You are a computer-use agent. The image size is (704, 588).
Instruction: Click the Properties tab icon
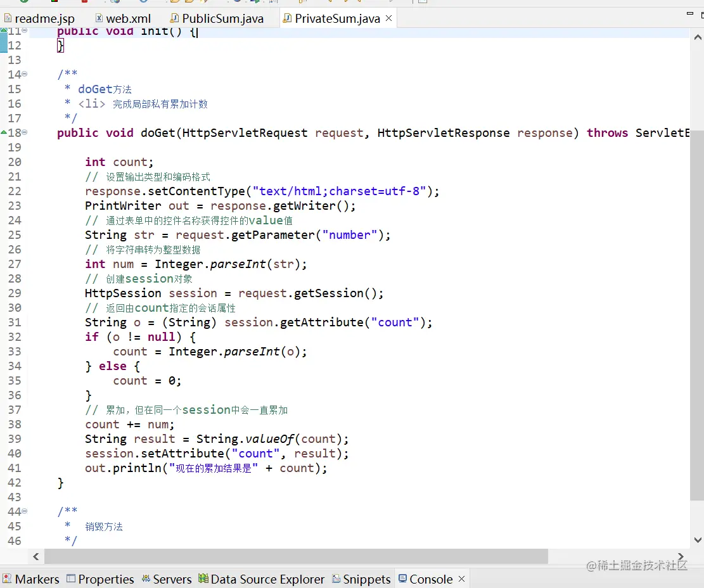(x=71, y=578)
